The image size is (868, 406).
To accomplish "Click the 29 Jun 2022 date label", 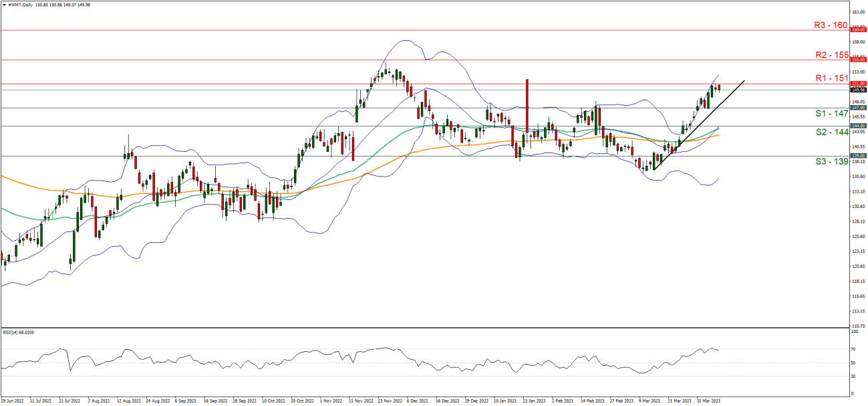I will coord(13,401).
